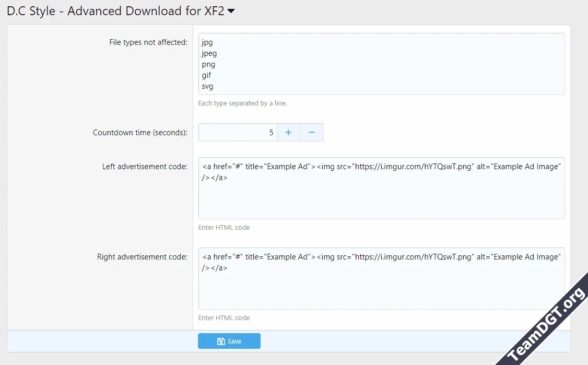
Task: Click the 'Right advertisement code' label
Action: (142, 257)
